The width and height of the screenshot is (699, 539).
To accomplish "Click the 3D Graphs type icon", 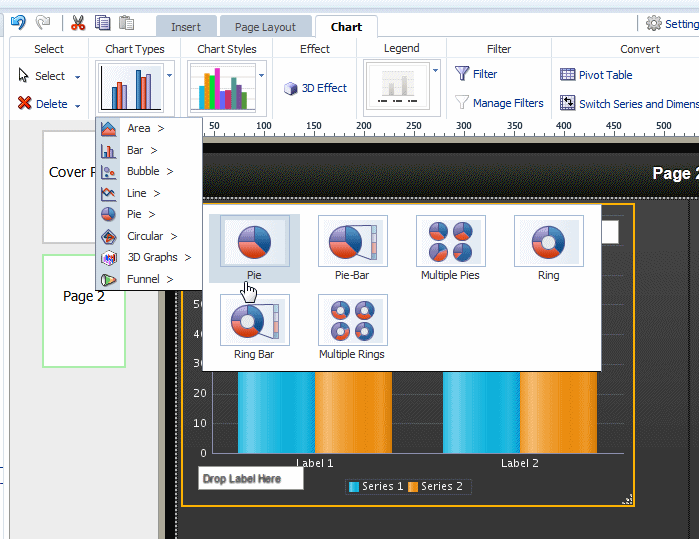I will point(108,258).
